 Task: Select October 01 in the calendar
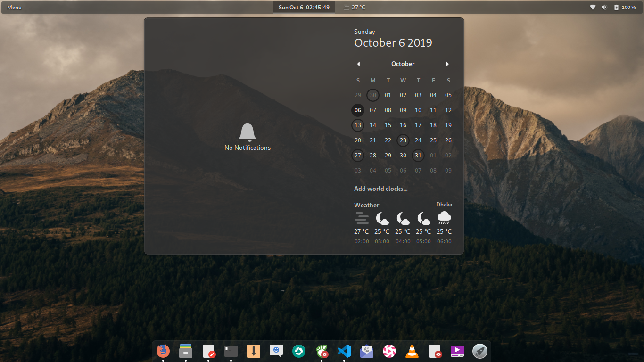[x=388, y=95]
